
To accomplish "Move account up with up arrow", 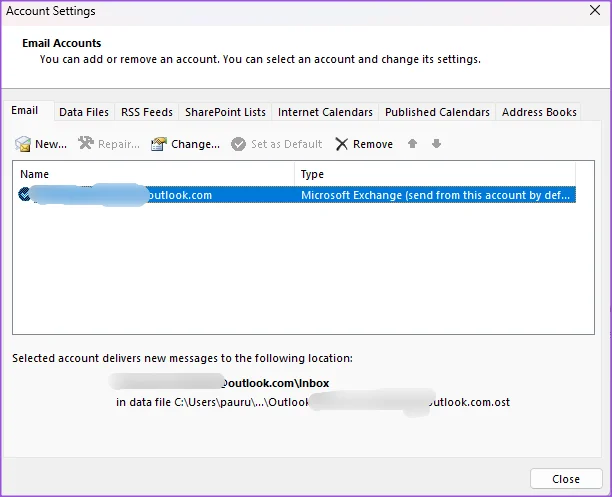I will 412,144.
